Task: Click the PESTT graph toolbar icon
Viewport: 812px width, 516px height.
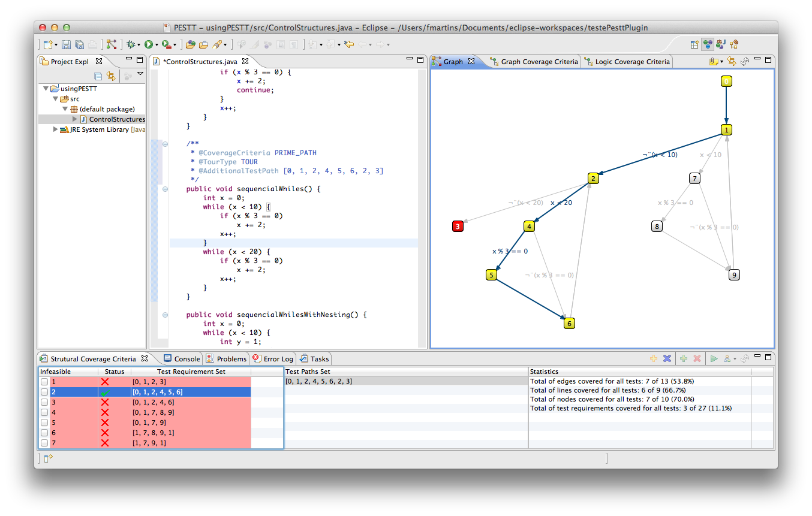Action: tap(112, 44)
